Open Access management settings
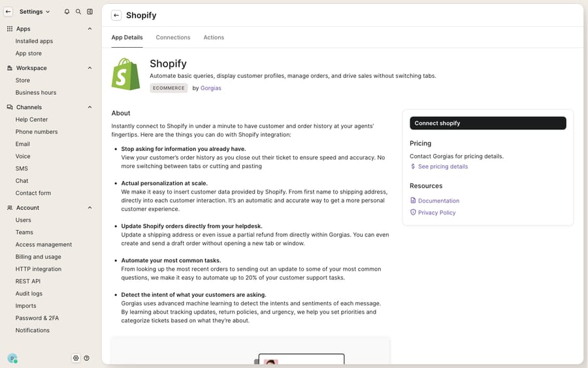 tap(44, 244)
